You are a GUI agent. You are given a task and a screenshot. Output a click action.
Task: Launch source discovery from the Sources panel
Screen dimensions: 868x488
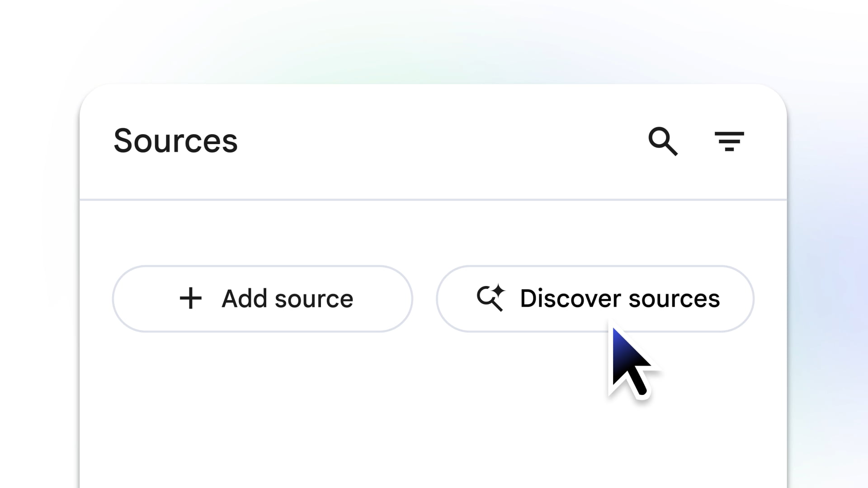click(x=595, y=299)
